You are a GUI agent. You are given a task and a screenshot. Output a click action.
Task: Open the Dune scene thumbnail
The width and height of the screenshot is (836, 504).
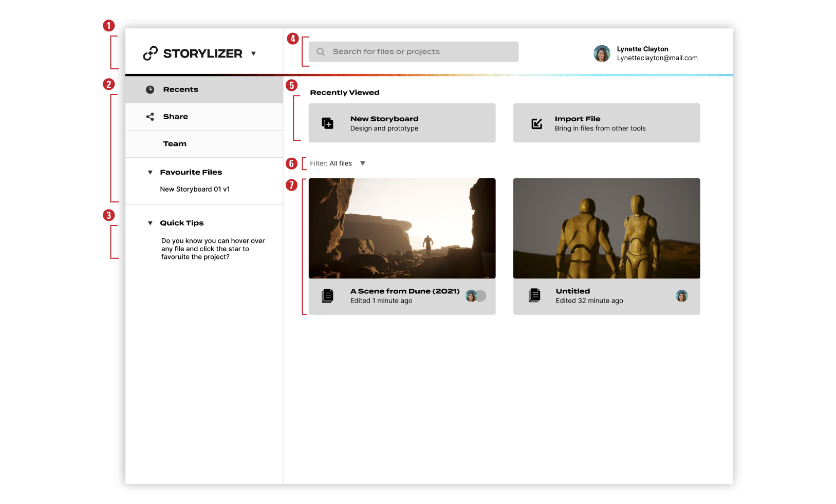pyautogui.click(x=402, y=228)
